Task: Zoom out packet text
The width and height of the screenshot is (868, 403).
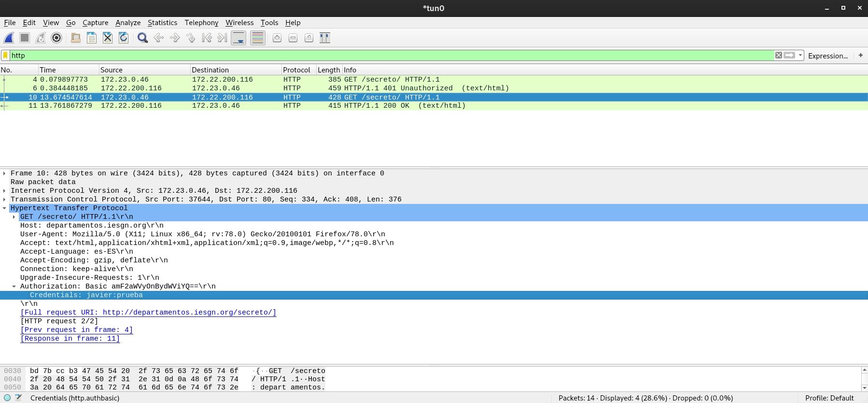Action: (x=293, y=38)
